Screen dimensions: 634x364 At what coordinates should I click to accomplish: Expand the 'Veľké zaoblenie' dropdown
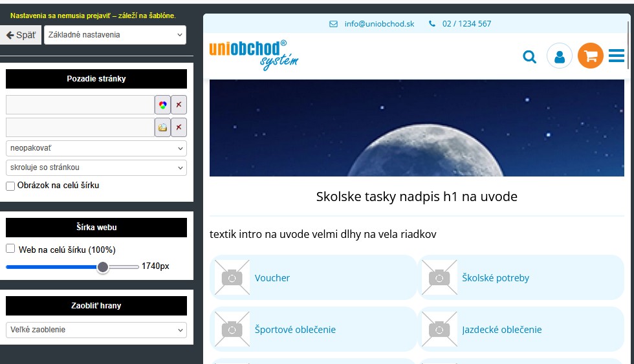coord(96,330)
